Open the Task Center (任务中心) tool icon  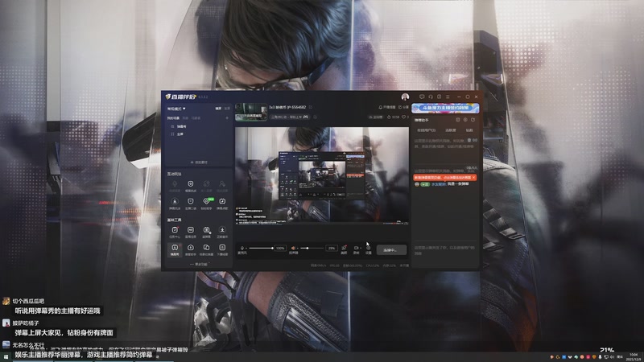[175, 232]
